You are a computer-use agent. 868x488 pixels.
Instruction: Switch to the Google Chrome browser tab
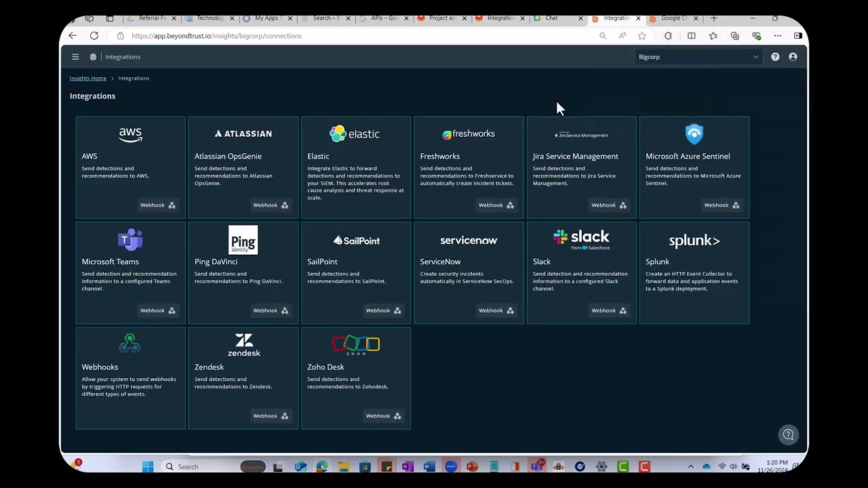tap(673, 18)
